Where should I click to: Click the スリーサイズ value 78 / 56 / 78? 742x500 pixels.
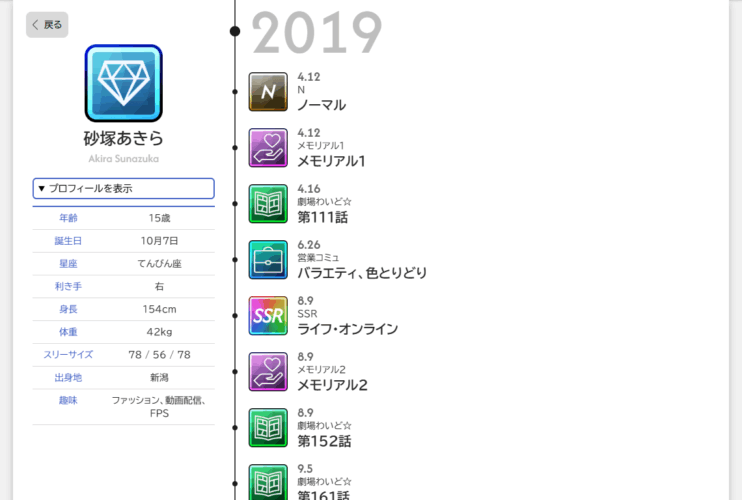[x=159, y=355]
